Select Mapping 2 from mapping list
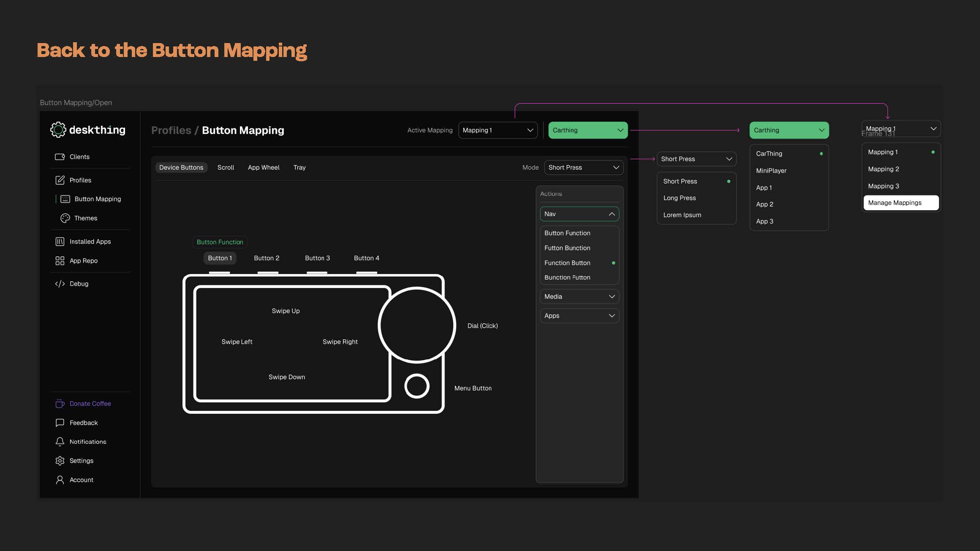980x551 pixels. [883, 169]
